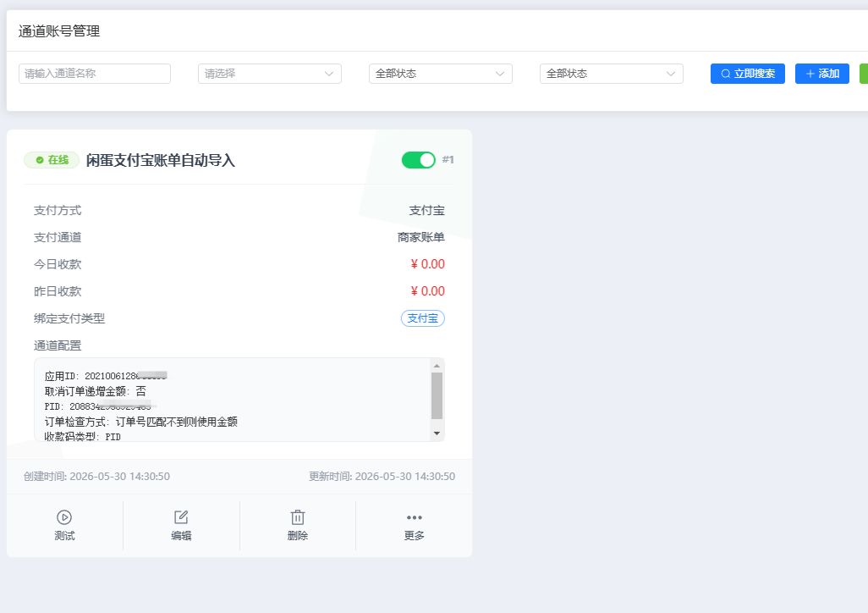Click the 通道配置 section label
This screenshot has height=613, width=868.
(x=58, y=345)
